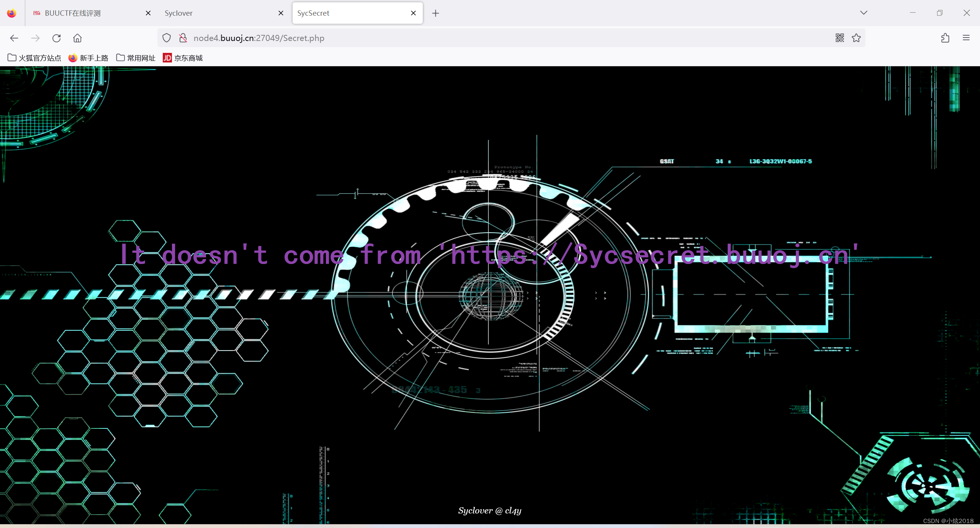Bookmark this page with the star
The height and width of the screenshot is (528, 980).
(856, 38)
